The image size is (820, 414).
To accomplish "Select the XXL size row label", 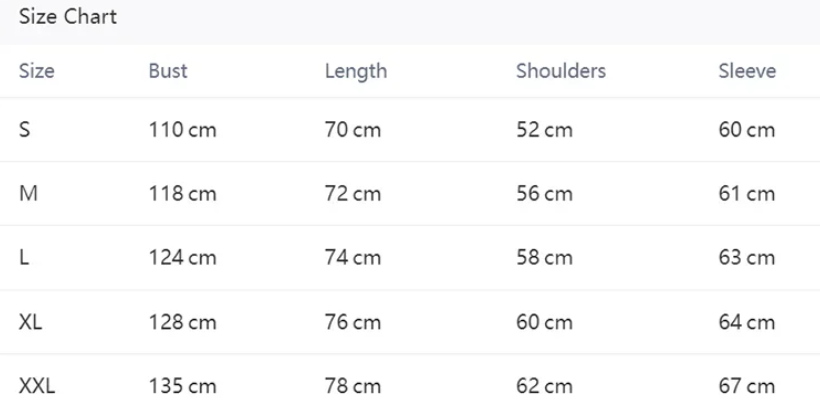I will tap(37, 386).
